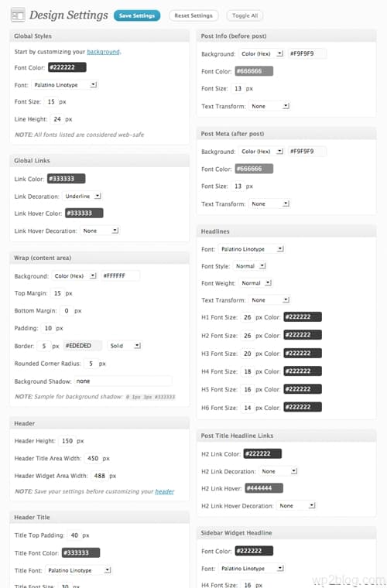Click the H5 Font Size field
This screenshot has width=387, height=588.
click(248, 390)
